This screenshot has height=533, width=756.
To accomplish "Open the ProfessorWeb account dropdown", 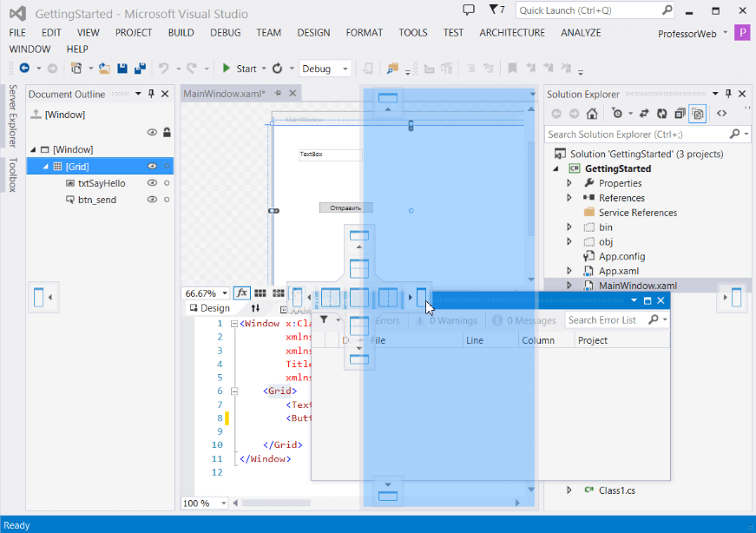I will click(693, 33).
